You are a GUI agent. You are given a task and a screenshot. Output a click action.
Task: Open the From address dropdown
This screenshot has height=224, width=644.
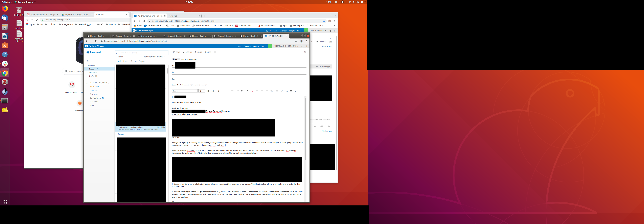point(176,59)
